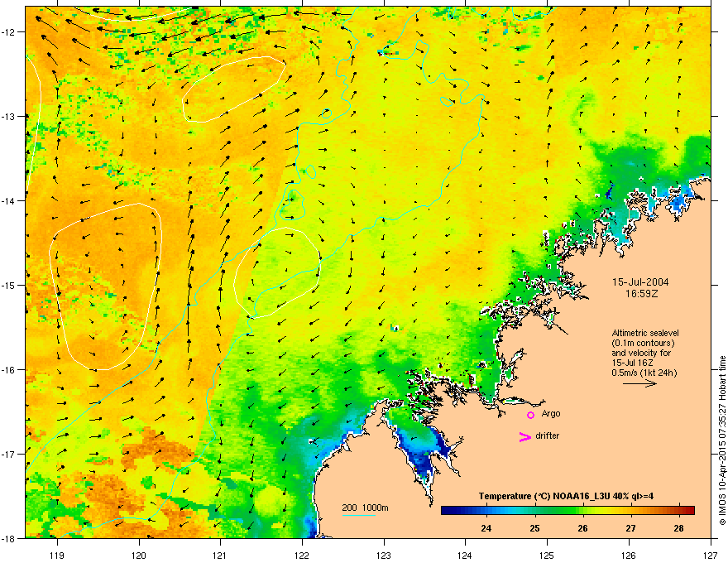The height and width of the screenshot is (563, 728).
Task: Click the '25' temperature scale value
Action: [x=535, y=528]
